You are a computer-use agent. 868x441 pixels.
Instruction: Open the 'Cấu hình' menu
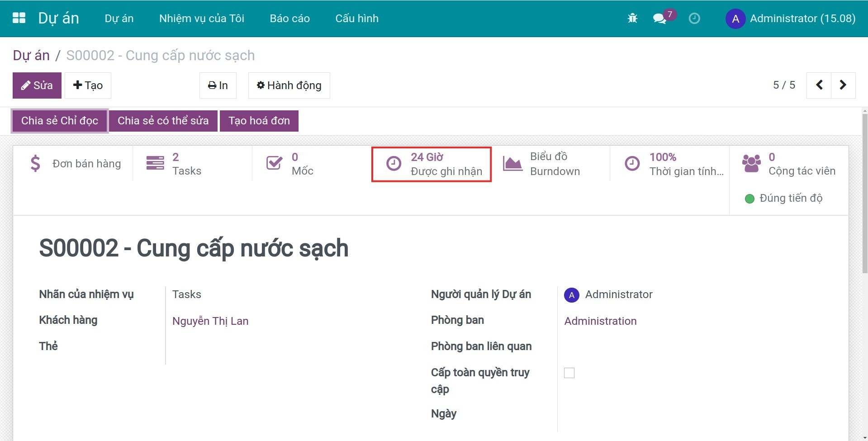pos(356,19)
